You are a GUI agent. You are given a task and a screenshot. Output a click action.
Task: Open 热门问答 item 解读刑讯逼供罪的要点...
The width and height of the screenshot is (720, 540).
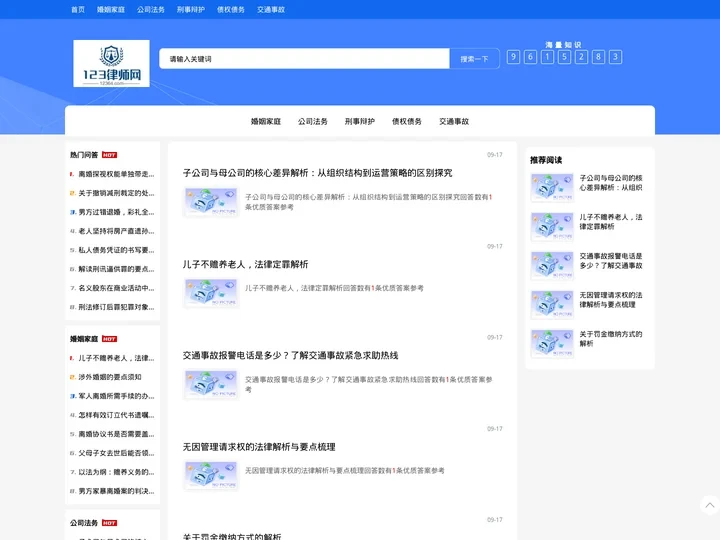click(116, 269)
